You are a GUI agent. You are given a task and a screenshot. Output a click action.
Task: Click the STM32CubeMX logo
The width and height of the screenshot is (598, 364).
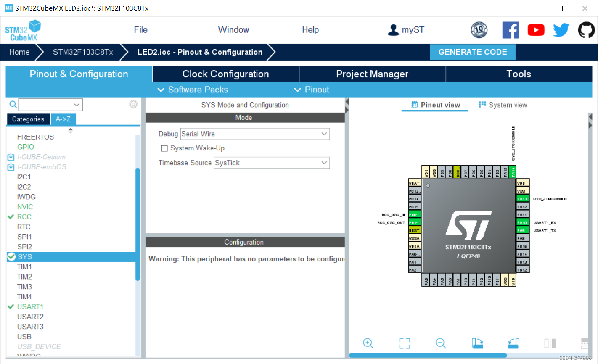point(23,30)
